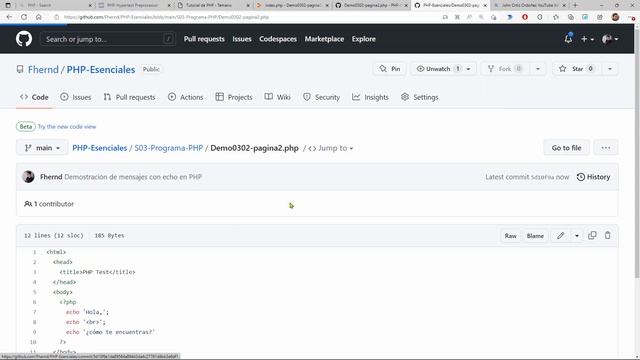Switch to Tutorial de PHP browser tab
The image size is (640, 360).
pyautogui.click(x=209, y=5)
